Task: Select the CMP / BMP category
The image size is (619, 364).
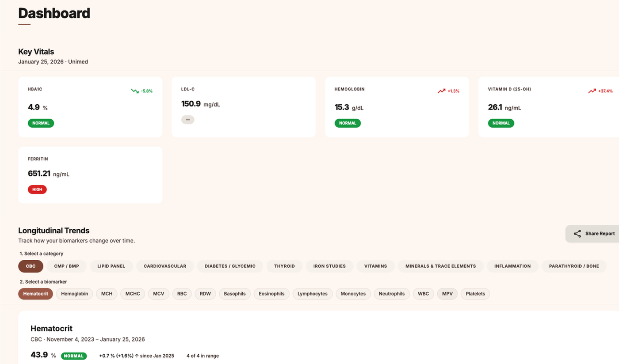Action: [66, 266]
